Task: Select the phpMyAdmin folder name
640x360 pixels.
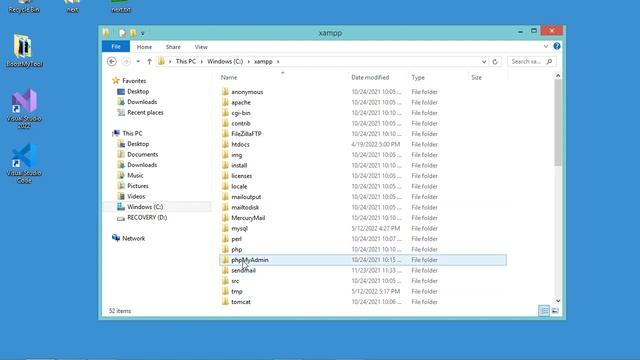Action: 250,260
